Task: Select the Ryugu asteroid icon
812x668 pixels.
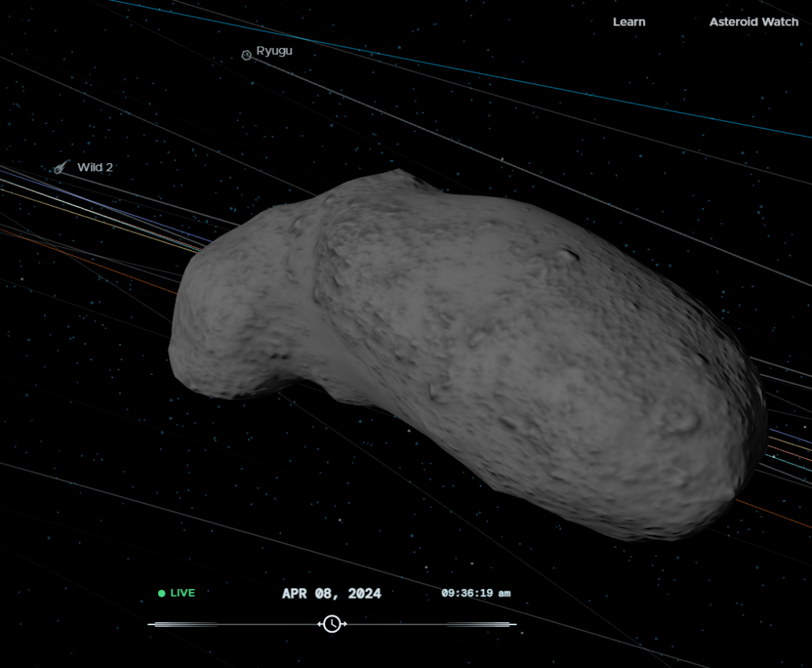Action: [247, 55]
